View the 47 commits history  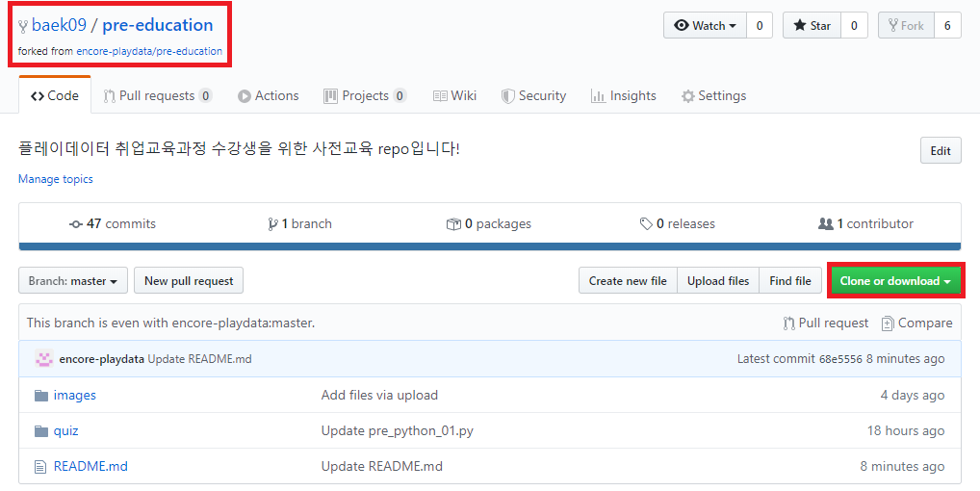pyautogui.click(x=113, y=223)
